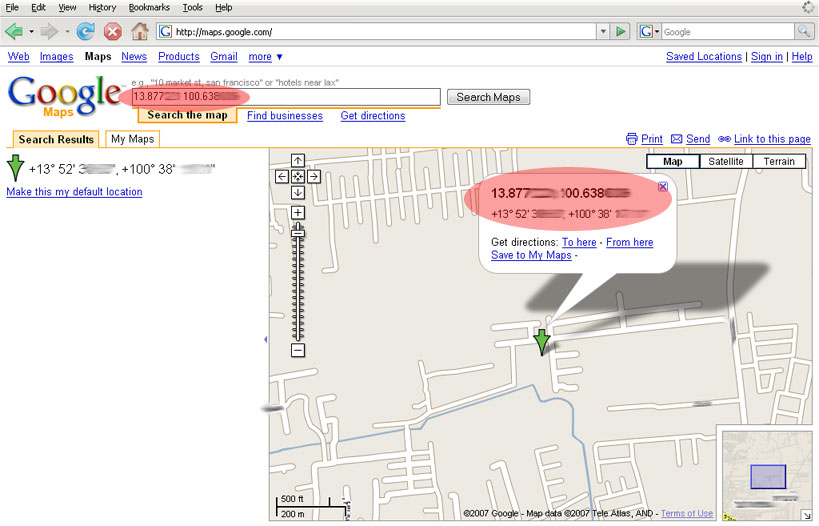Zoom out with the minus button
The image size is (819, 526).
(298, 350)
